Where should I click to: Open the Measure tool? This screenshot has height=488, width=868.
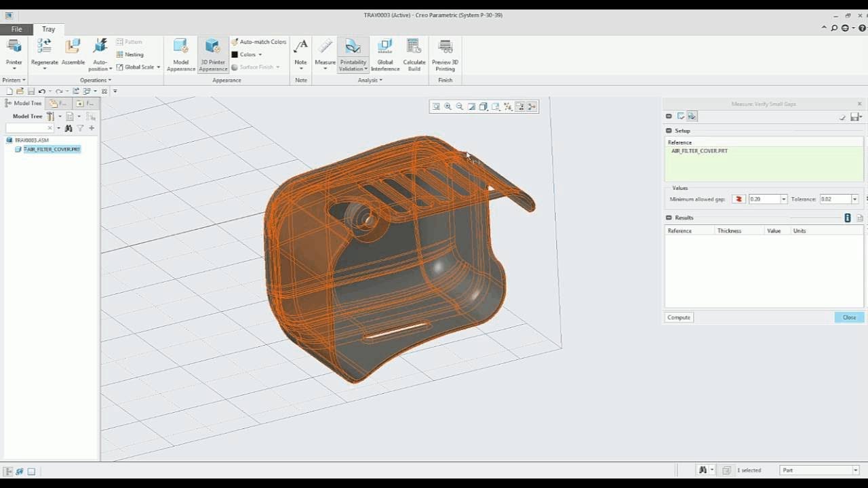tap(325, 54)
